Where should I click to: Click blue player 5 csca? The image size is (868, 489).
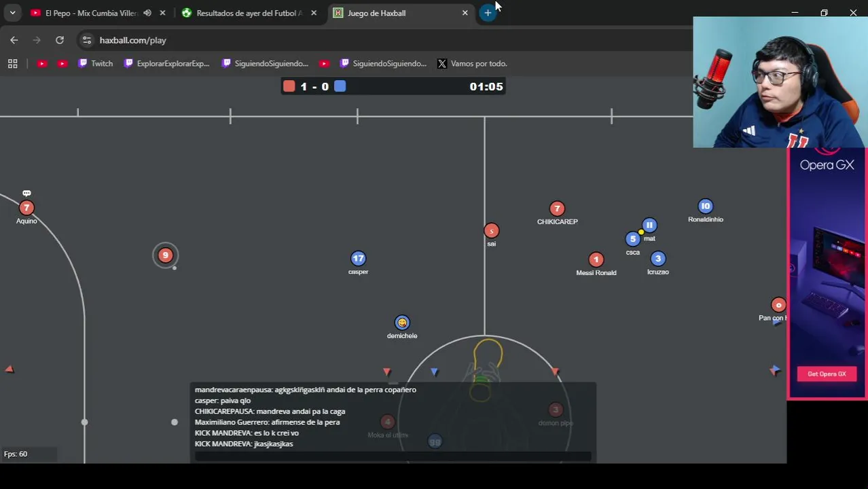(632, 239)
